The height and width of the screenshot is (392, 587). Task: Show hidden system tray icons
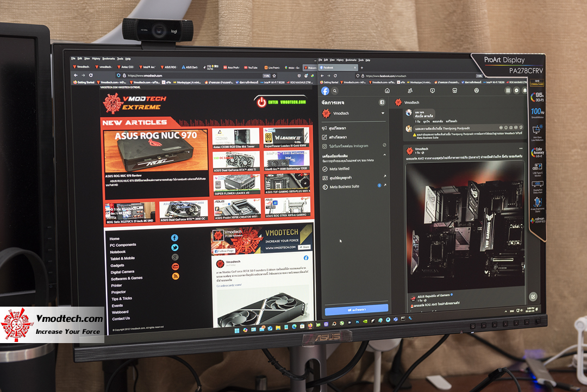pos(506,311)
